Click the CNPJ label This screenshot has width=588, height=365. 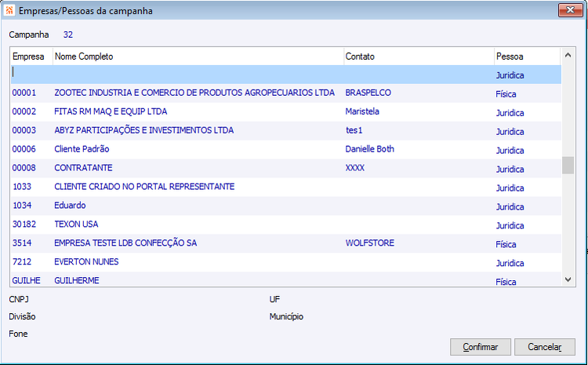point(19,299)
